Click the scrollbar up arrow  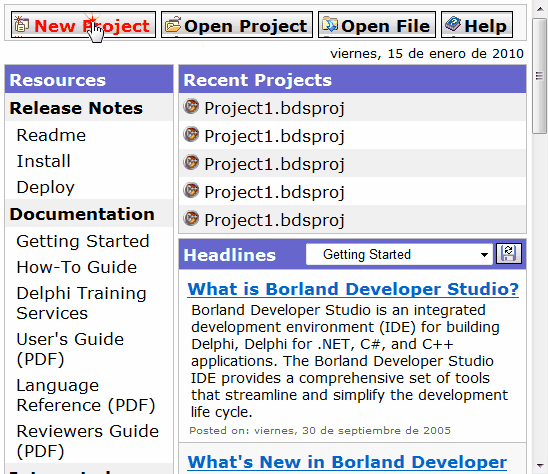(540, 9)
